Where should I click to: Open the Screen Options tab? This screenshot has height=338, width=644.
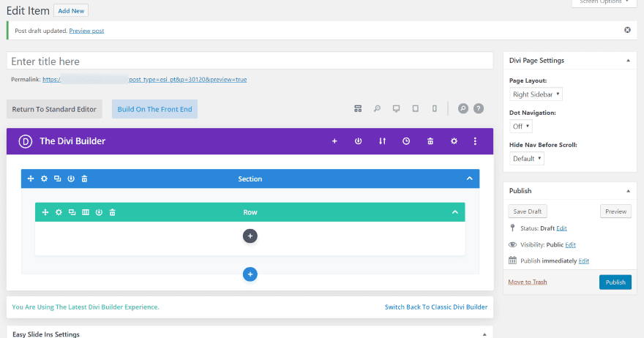click(604, 2)
